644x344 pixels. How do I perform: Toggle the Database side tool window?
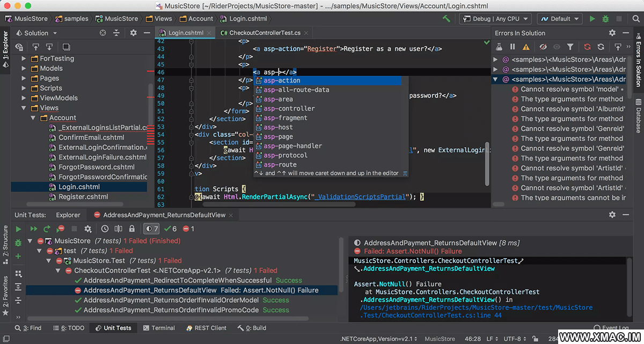(x=638, y=115)
